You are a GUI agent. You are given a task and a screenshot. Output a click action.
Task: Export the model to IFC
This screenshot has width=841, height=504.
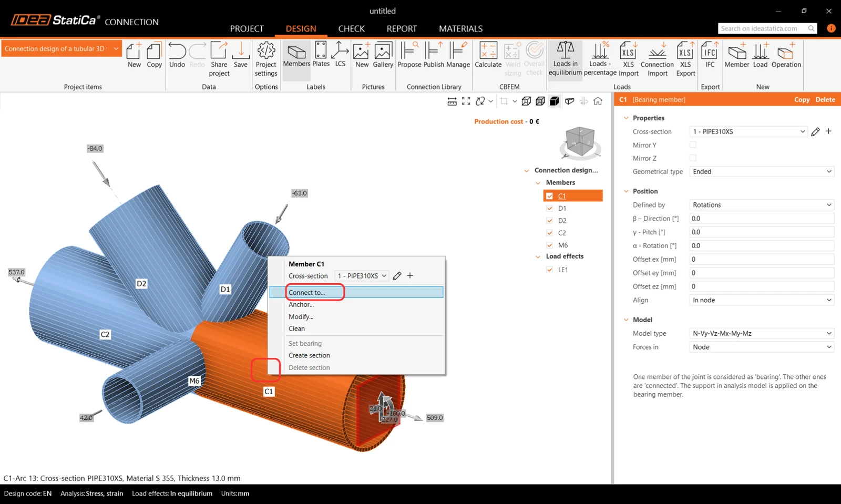point(710,56)
